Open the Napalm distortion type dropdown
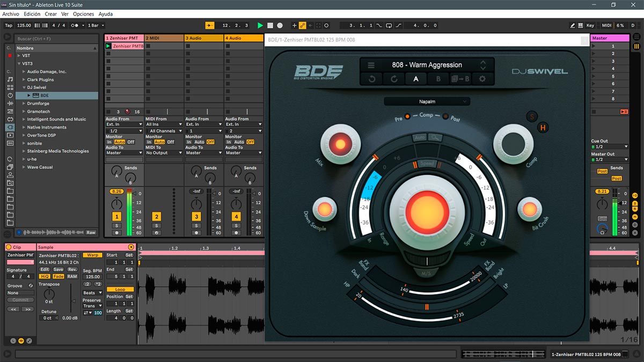644x362 pixels. (427, 101)
